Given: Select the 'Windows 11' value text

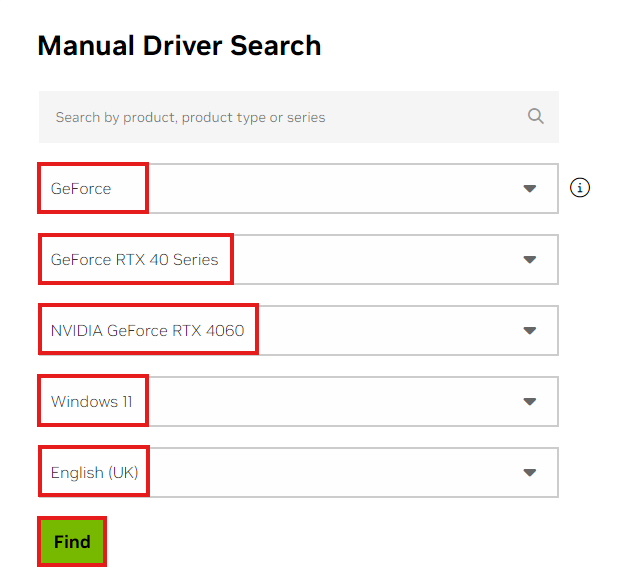Looking at the screenshot, I should (x=92, y=401).
